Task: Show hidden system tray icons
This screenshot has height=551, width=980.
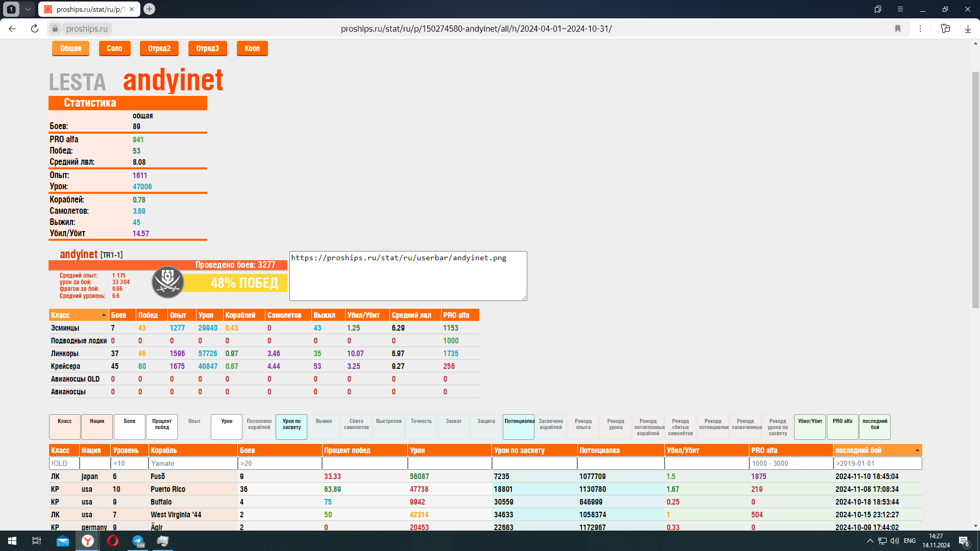Action: tap(870, 541)
